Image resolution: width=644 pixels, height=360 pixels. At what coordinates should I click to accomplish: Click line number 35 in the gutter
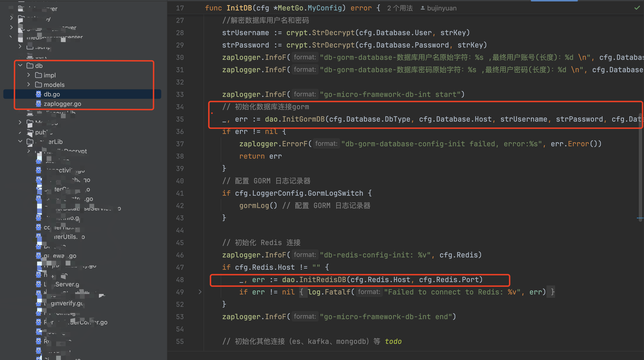pyautogui.click(x=180, y=119)
